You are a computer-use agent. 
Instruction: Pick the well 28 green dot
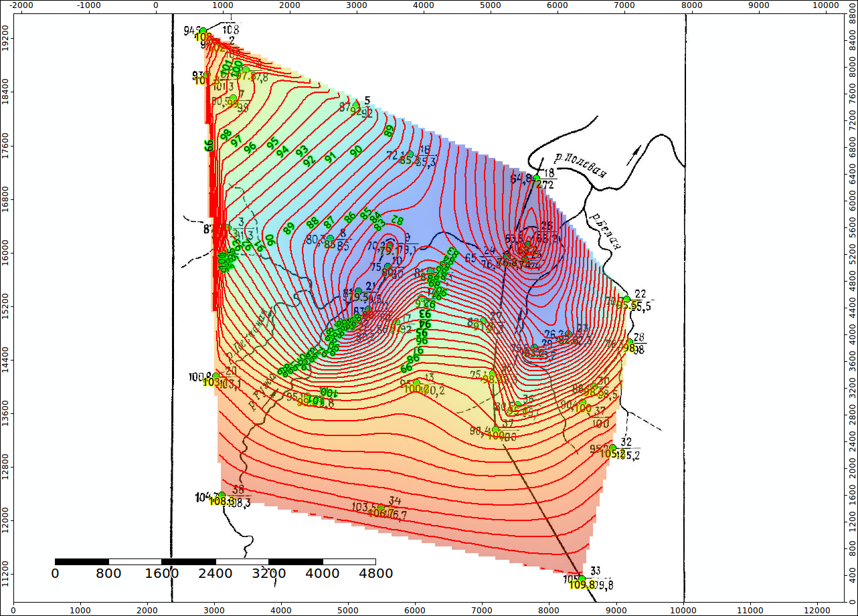pos(630,342)
